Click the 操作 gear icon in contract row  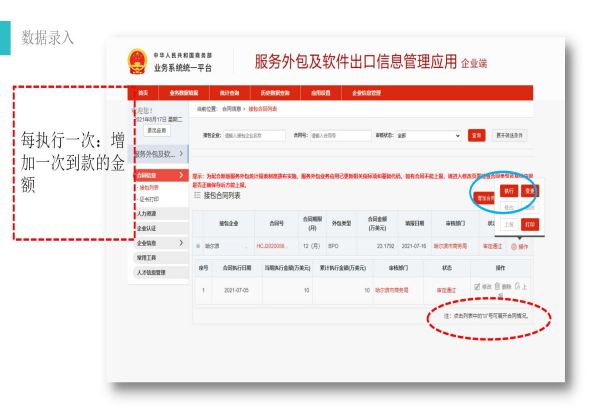pyautogui.click(x=513, y=245)
